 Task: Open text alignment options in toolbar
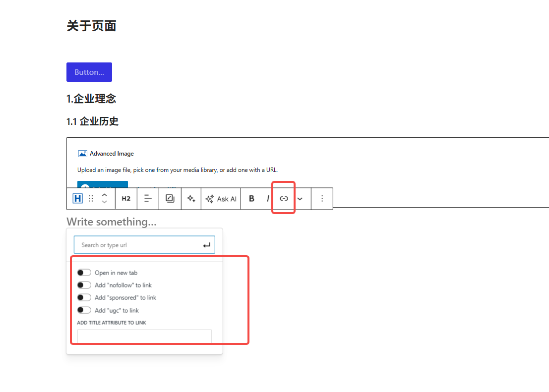tap(148, 198)
